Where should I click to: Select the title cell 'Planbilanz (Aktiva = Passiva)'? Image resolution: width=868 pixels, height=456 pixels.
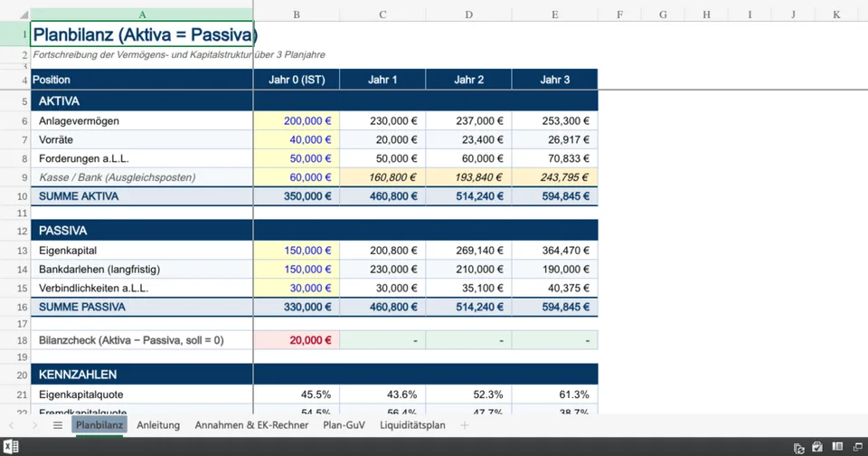point(142,34)
